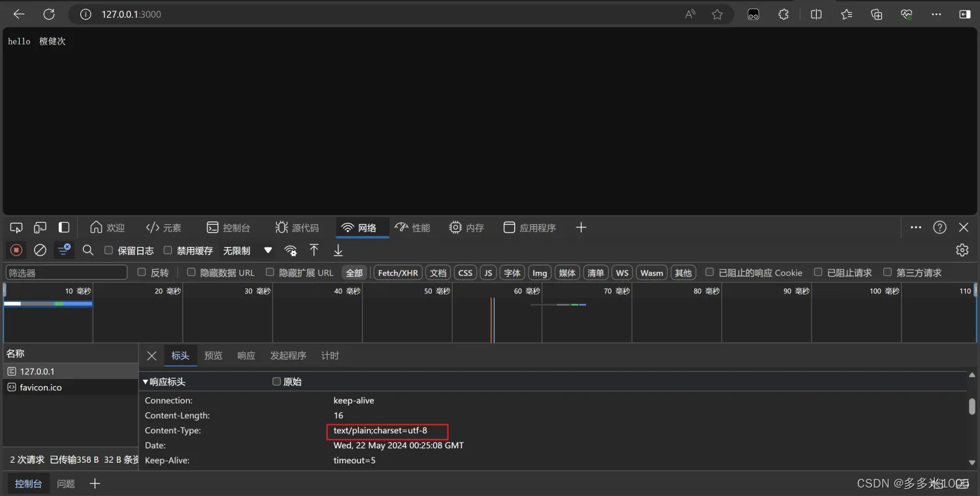Image resolution: width=980 pixels, height=496 pixels.
Task: Check the 原始 raw headers checkbox
Action: point(276,382)
